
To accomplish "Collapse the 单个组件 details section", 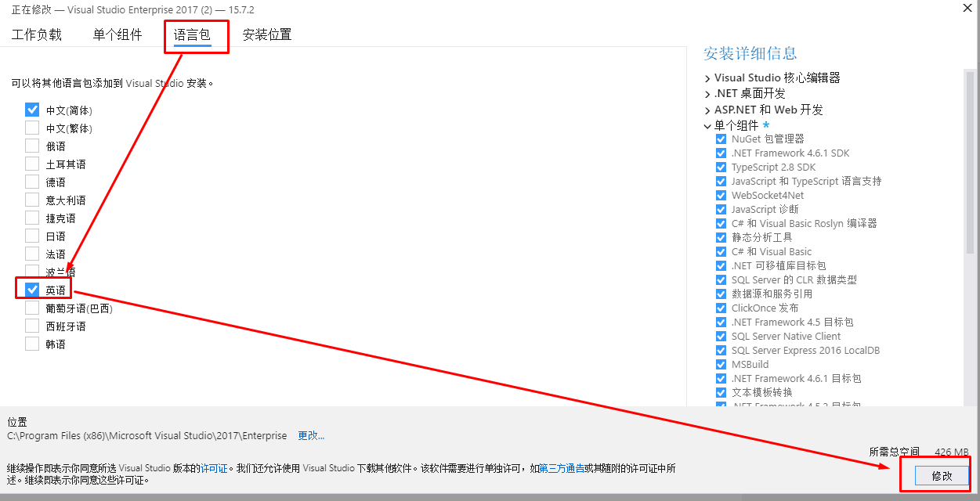I will [708, 126].
